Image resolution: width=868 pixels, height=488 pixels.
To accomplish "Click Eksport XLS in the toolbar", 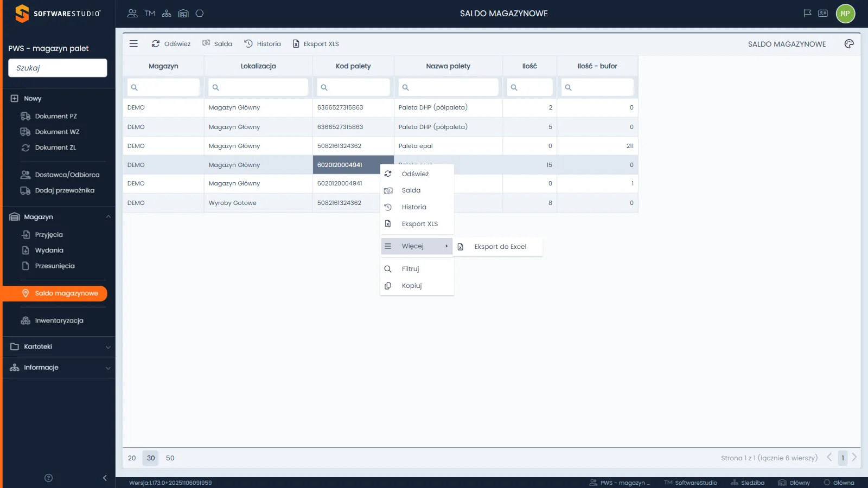I will [316, 44].
